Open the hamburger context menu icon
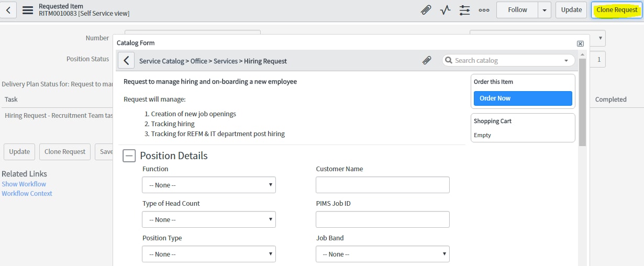 coord(28,10)
